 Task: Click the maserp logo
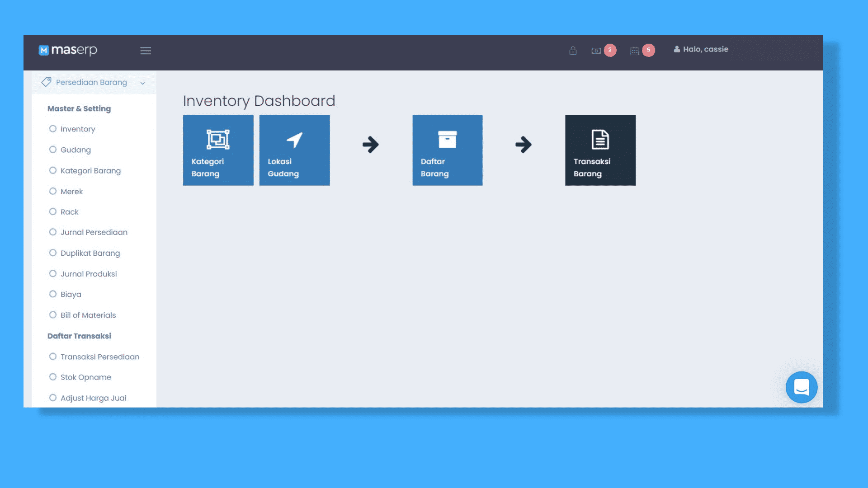pyautogui.click(x=68, y=50)
